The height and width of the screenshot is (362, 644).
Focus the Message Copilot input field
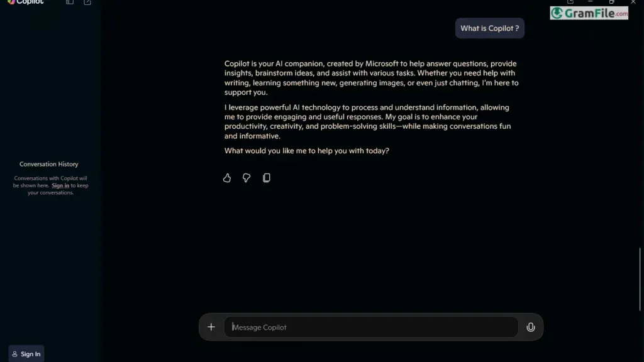pyautogui.click(x=371, y=327)
